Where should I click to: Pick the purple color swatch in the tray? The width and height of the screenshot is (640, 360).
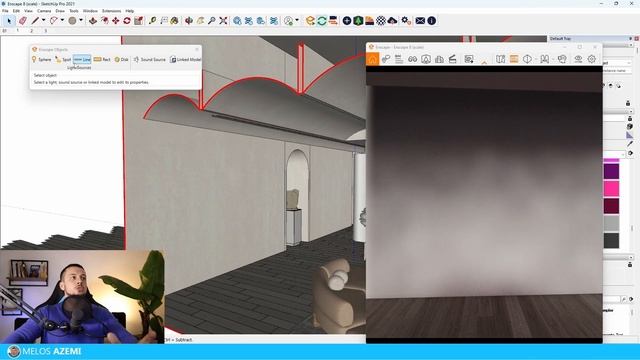point(611,171)
